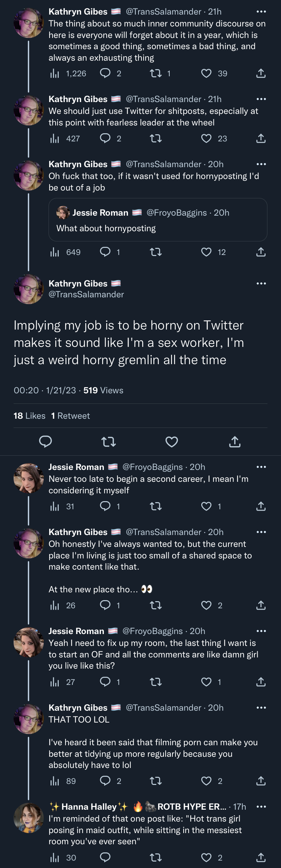
Task: Open Kathryn Gibes avatar on main tweet
Action: tap(29, 289)
